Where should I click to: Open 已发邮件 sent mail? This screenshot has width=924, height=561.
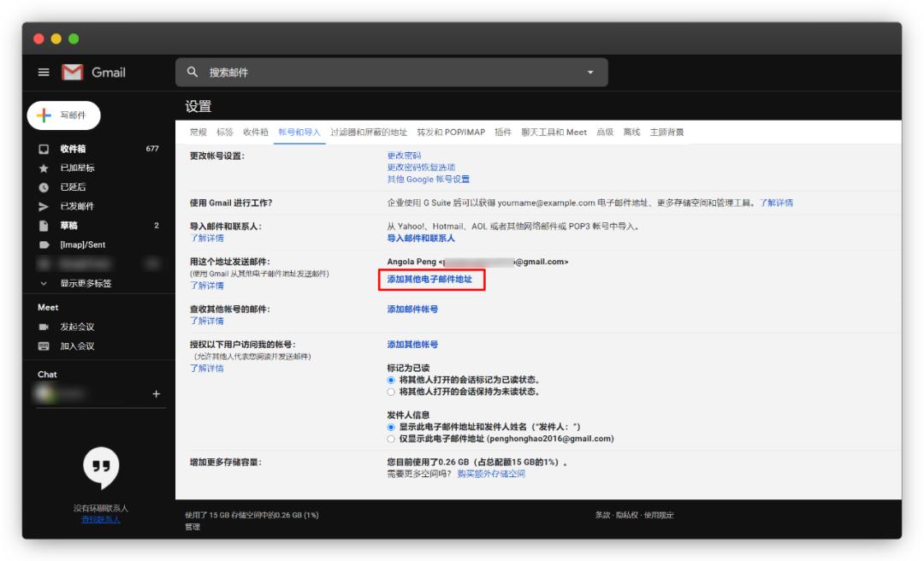point(74,206)
